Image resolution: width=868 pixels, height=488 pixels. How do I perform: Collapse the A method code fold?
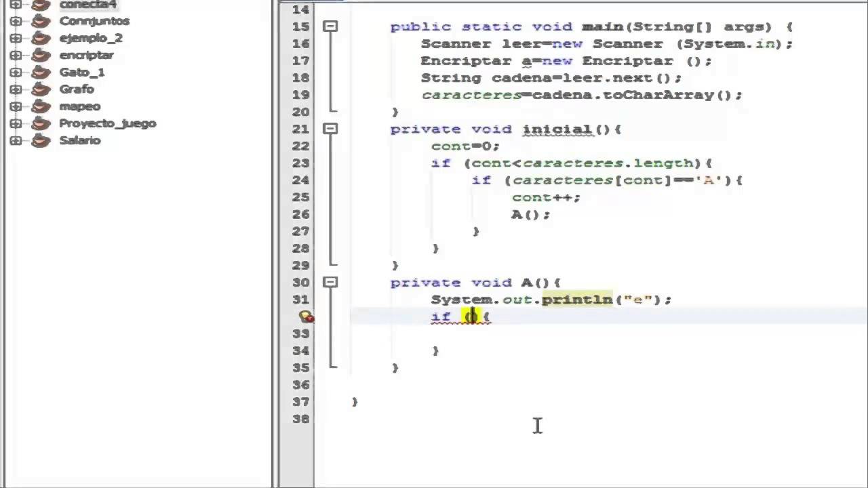(330, 282)
